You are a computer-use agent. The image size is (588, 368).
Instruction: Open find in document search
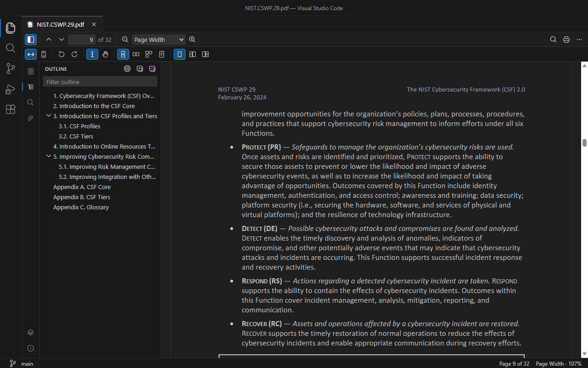click(x=554, y=40)
